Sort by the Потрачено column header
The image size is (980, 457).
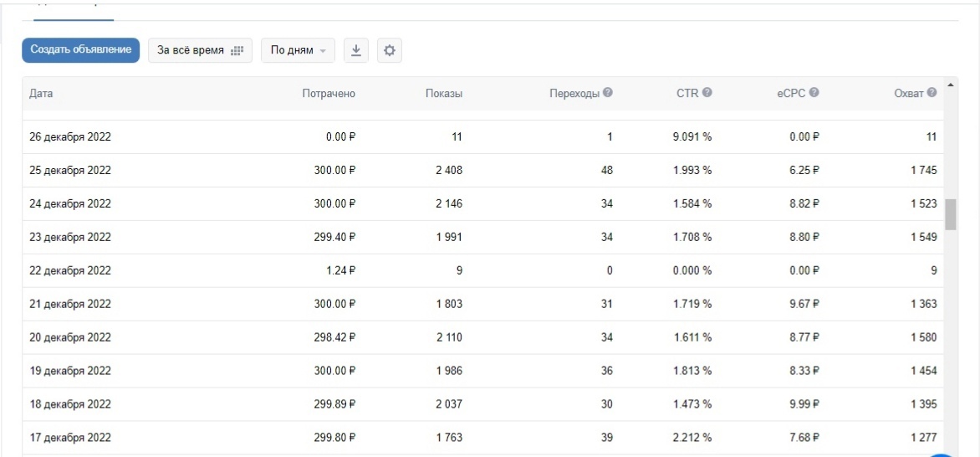click(328, 94)
